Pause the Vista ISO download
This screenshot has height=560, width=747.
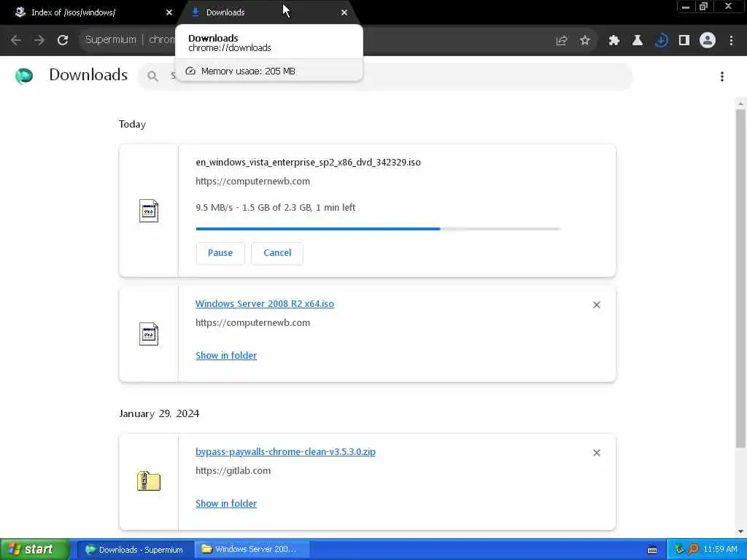tap(220, 253)
